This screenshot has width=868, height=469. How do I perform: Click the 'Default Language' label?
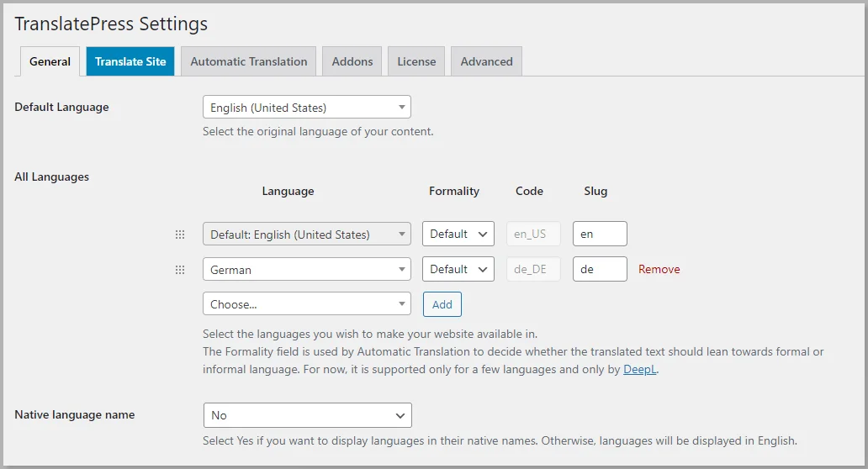coord(61,108)
